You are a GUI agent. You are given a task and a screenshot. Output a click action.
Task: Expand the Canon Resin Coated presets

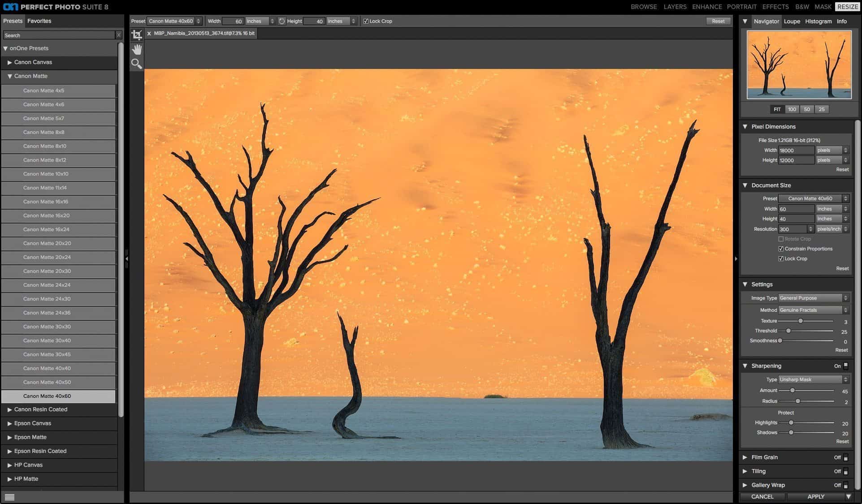[x=10, y=409]
